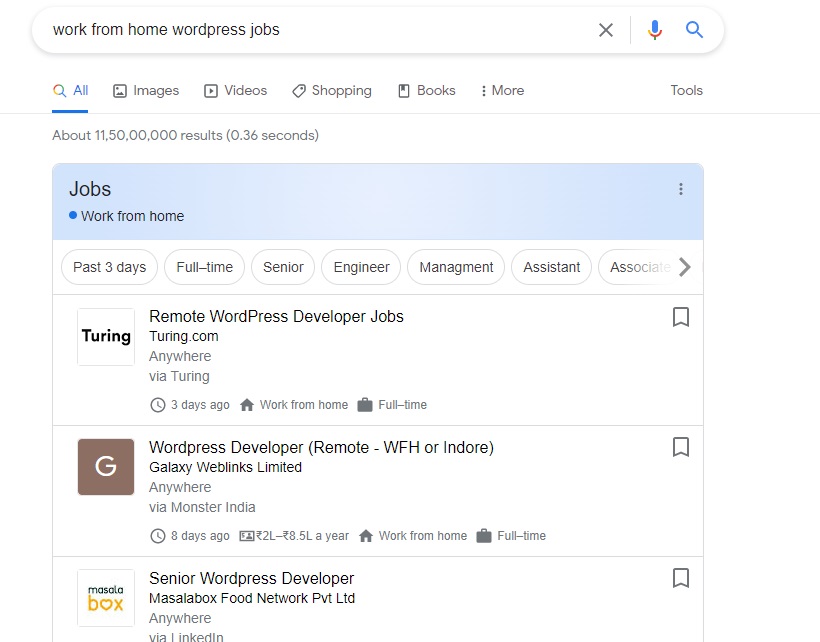820x642 pixels.
Task: Apply the Engineer filter chip
Action: point(361,267)
